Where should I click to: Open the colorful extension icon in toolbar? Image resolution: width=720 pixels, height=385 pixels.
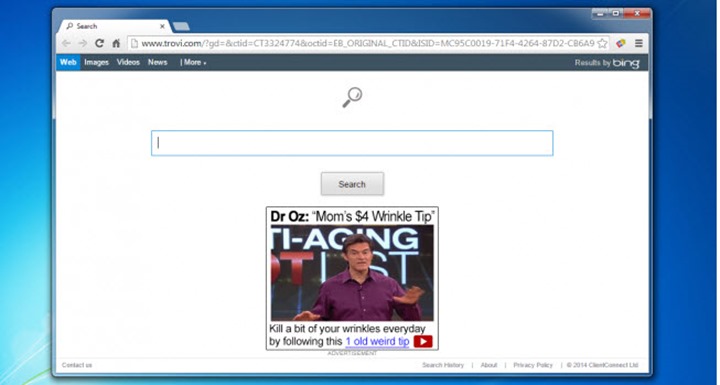click(x=621, y=43)
